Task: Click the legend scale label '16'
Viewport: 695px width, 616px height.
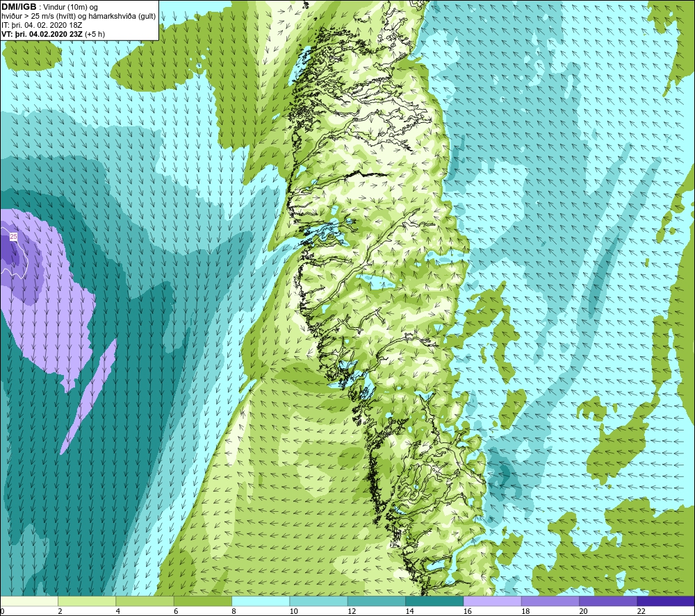Action: [468, 611]
